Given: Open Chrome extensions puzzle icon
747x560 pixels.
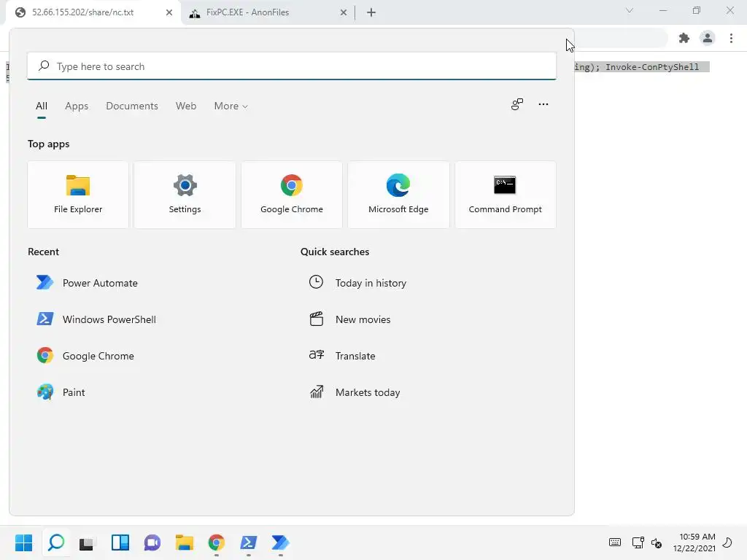Looking at the screenshot, I should [684, 38].
